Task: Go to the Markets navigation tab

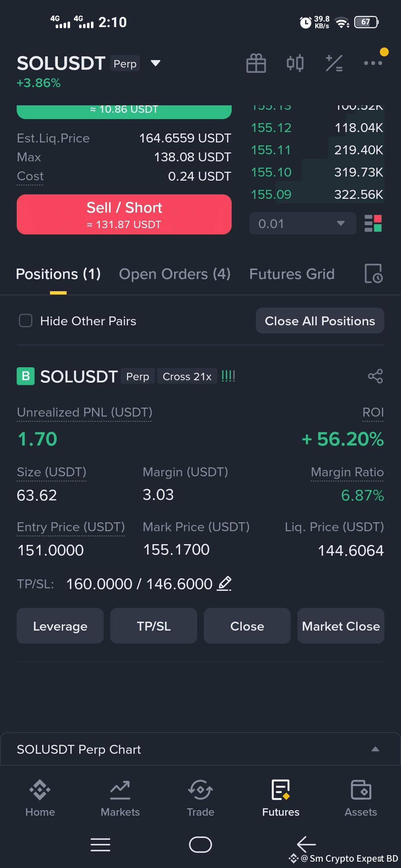Action: pyautogui.click(x=120, y=798)
